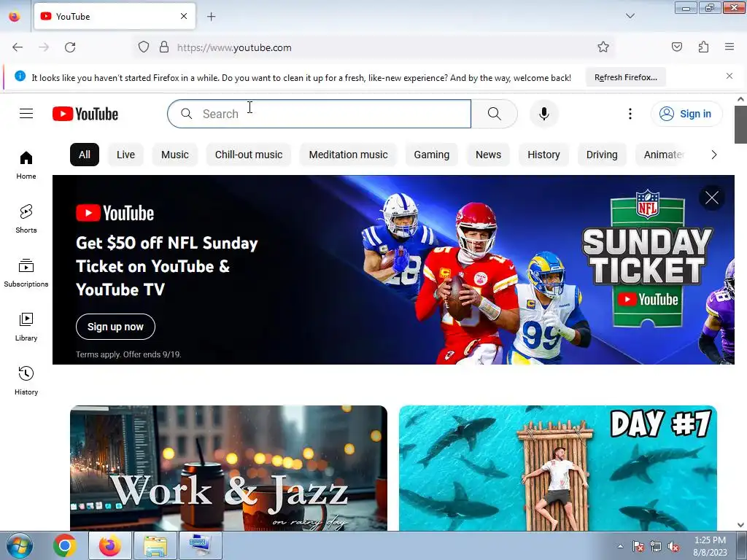This screenshot has width=747, height=560.
Task: Go to Home in the sidebar
Action: (26, 166)
